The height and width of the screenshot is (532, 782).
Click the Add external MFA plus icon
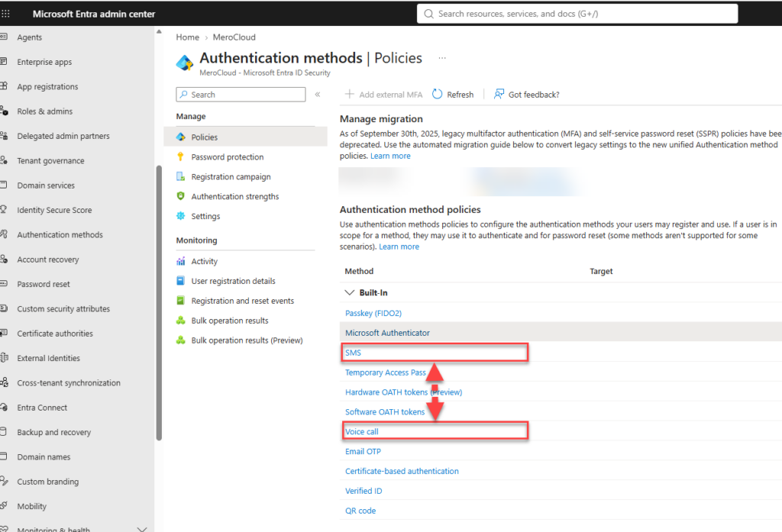pos(350,94)
